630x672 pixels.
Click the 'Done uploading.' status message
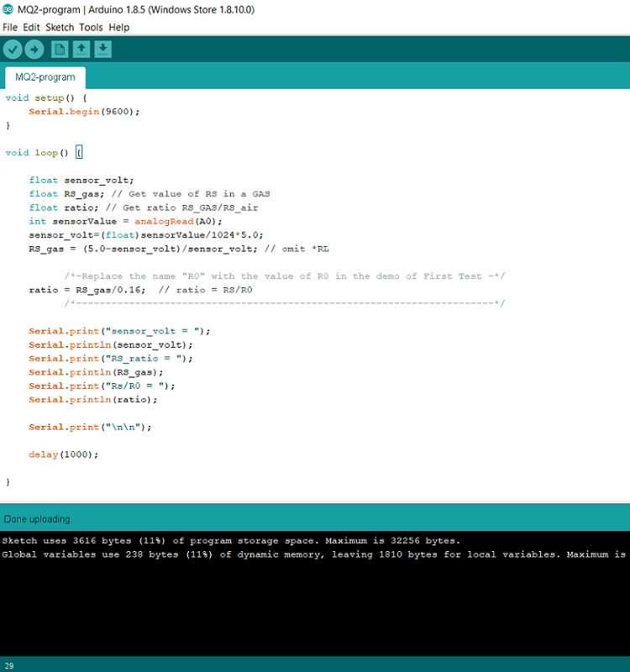[38, 519]
